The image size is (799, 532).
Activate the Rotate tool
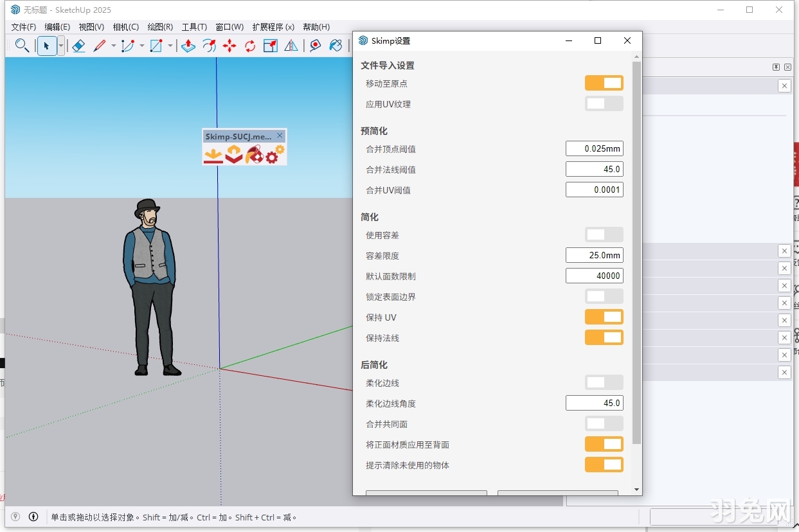coord(249,46)
